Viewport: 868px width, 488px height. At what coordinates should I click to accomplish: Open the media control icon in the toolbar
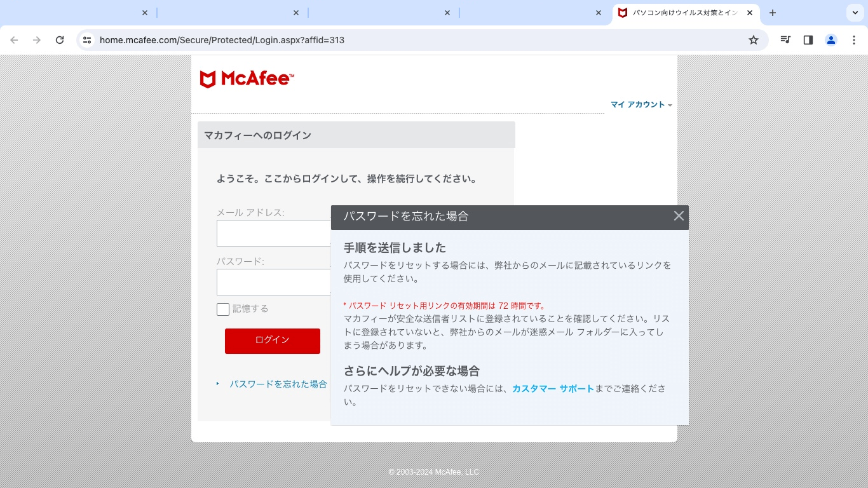pyautogui.click(x=785, y=40)
